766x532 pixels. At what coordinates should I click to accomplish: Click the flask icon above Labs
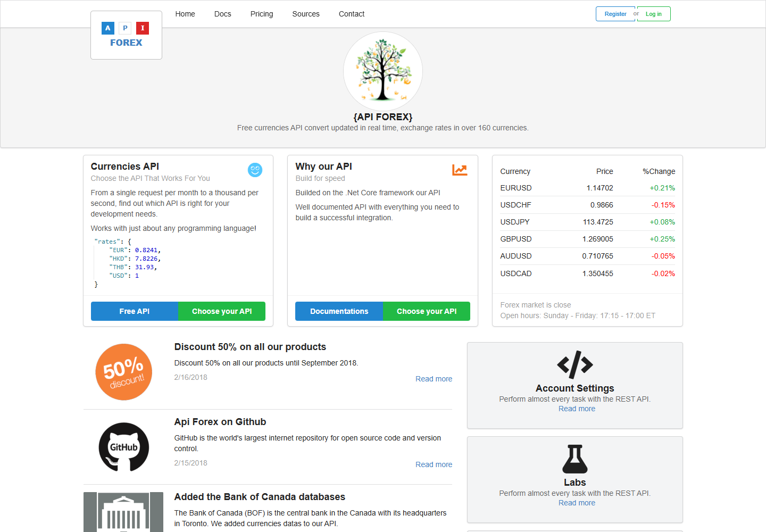pyautogui.click(x=575, y=459)
